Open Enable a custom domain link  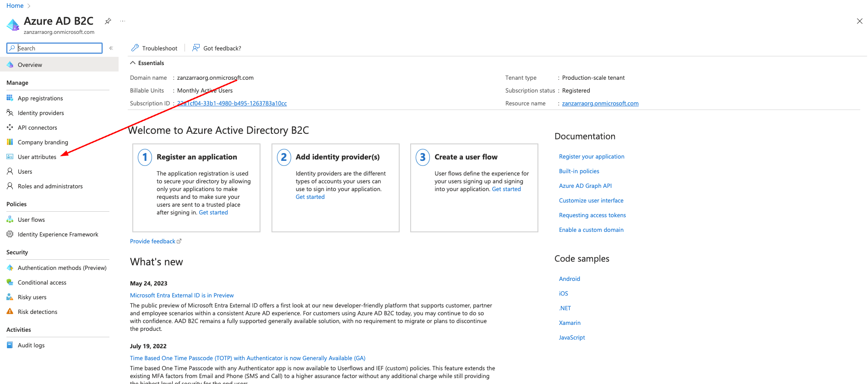(x=591, y=230)
